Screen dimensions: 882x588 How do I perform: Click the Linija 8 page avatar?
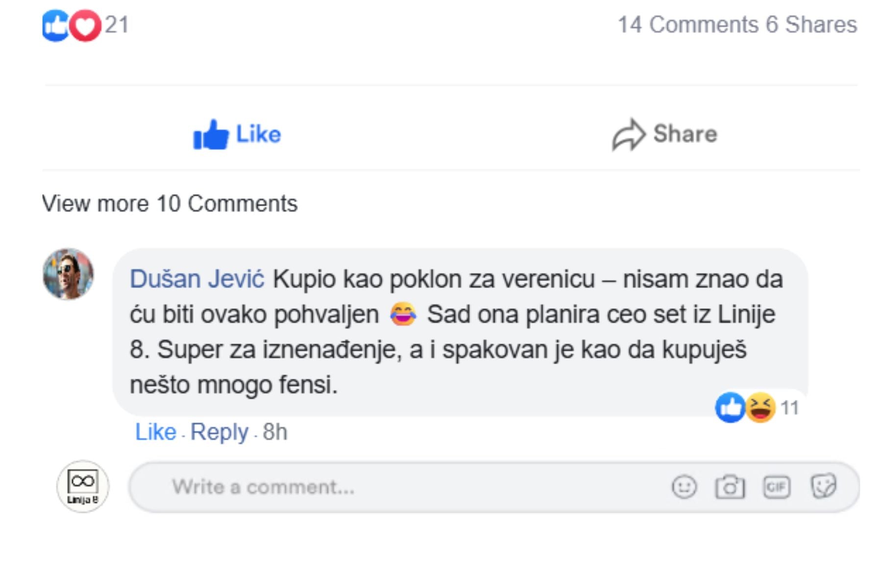point(83,486)
